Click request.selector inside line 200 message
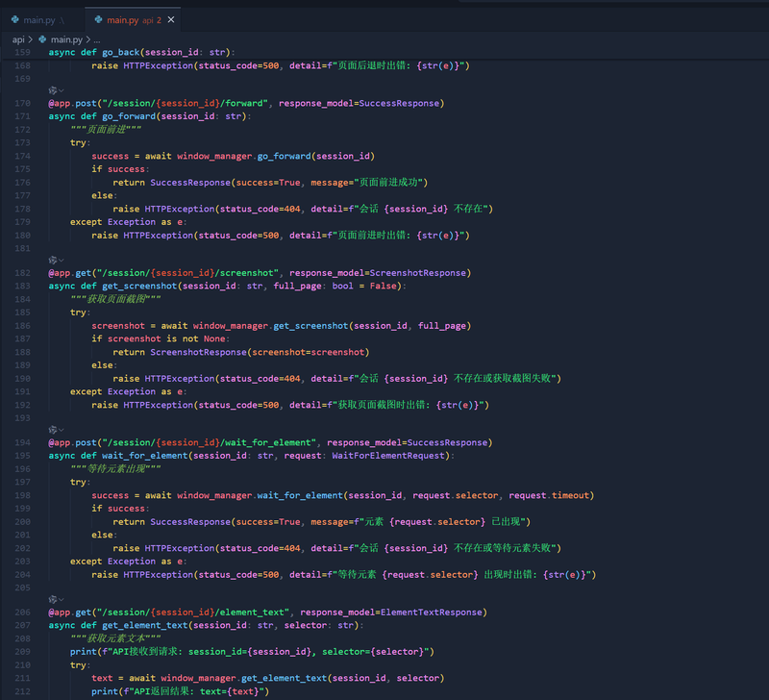The height and width of the screenshot is (700, 769). [437, 522]
